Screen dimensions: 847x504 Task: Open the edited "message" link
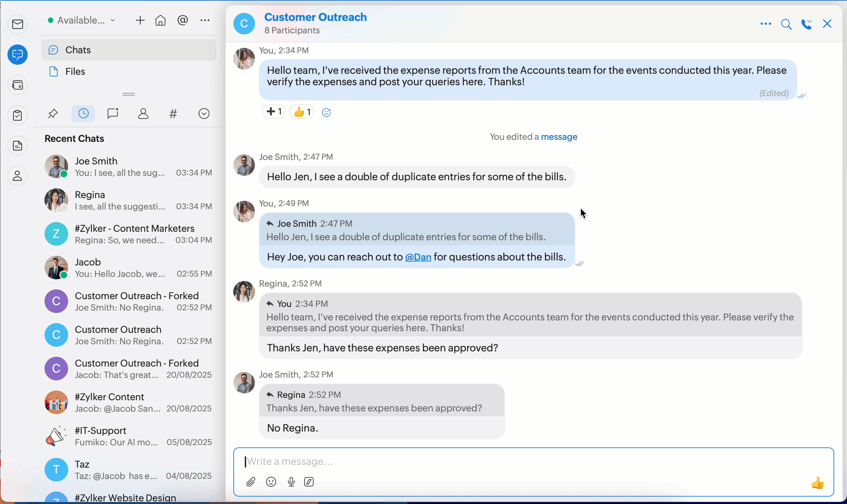pyautogui.click(x=559, y=137)
